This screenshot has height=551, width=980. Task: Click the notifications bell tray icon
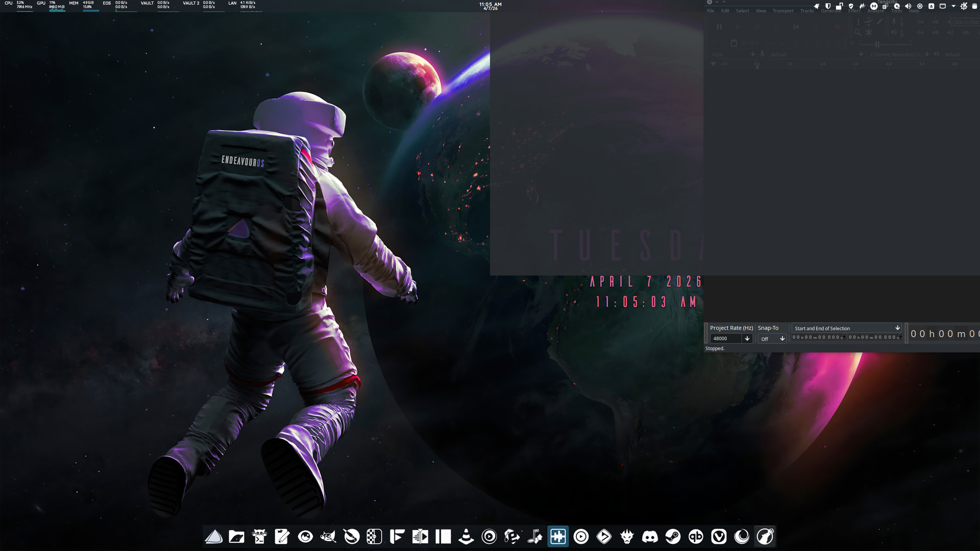[x=817, y=6]
